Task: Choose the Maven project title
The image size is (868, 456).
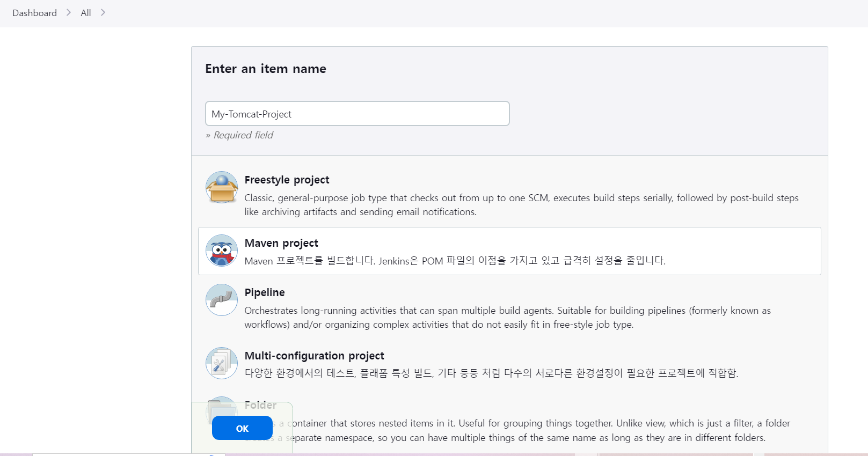Action: coord(281,243)
